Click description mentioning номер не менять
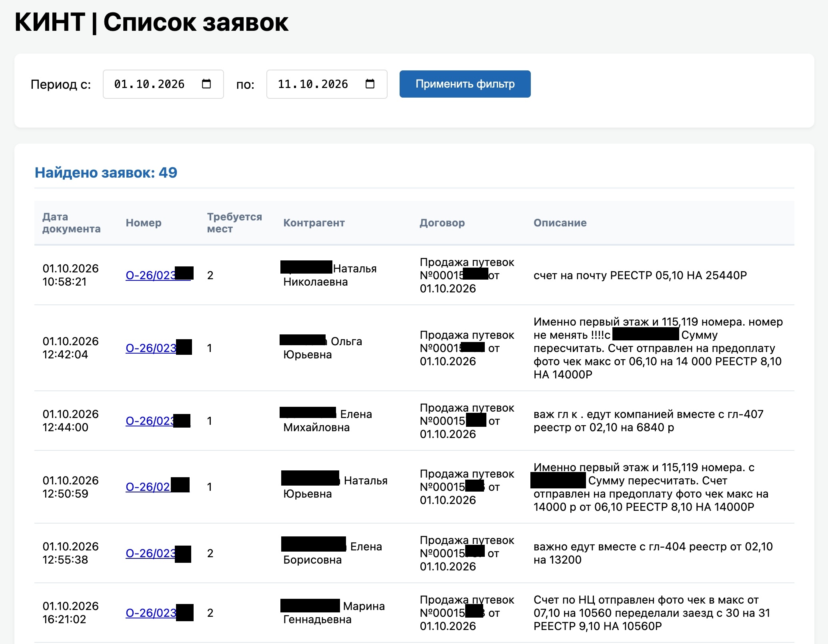 (x=658, y=348)
